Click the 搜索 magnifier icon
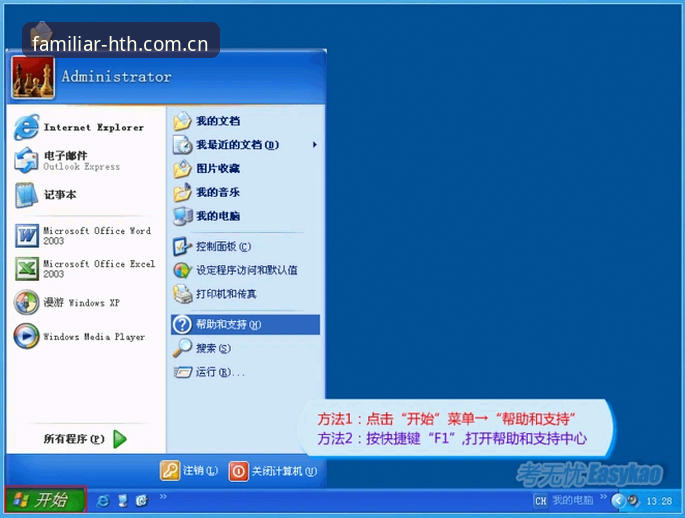 [x=182, y=348]
